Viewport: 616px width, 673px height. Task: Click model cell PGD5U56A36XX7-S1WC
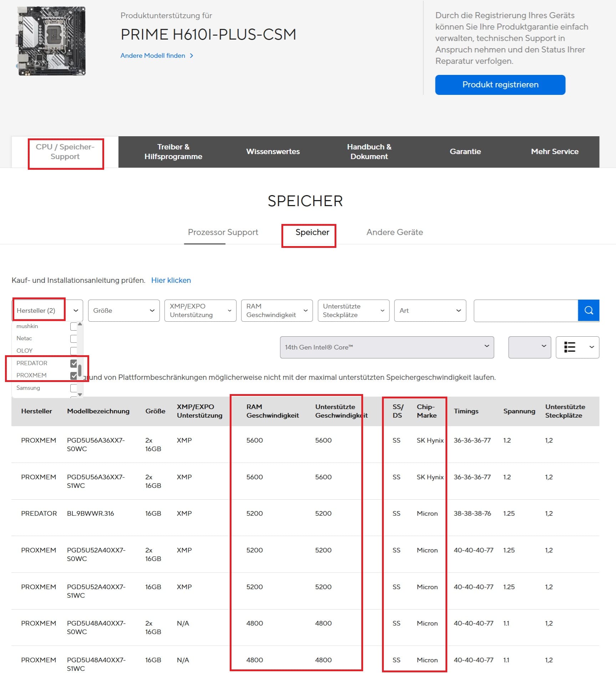(96, 481)
